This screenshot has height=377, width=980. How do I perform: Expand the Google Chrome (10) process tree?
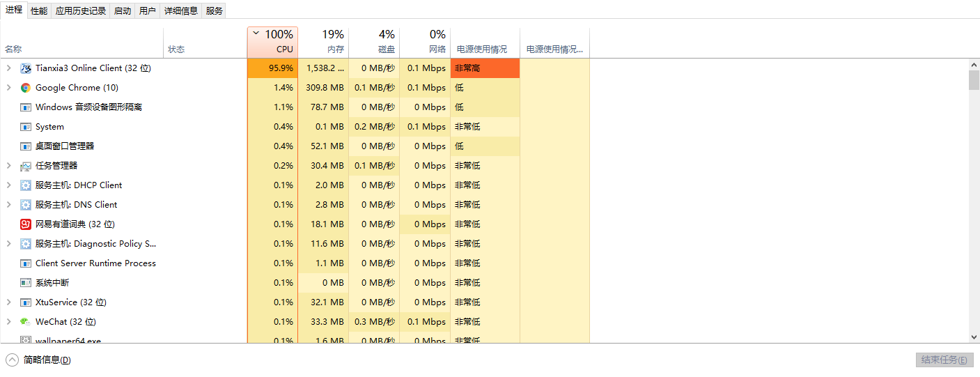click(8, 88)
